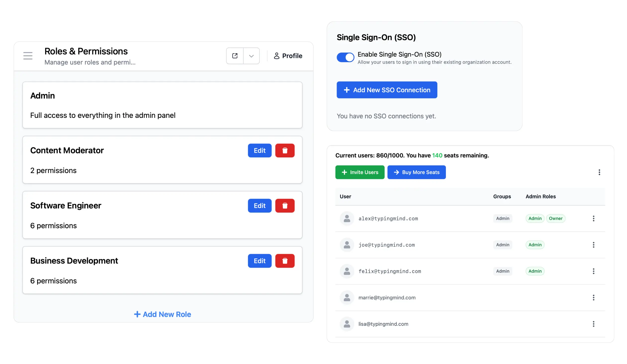The height and width of the screenshot is (364, 627).
Task: Click the Add New Role link
Action: tap(162, 314)
